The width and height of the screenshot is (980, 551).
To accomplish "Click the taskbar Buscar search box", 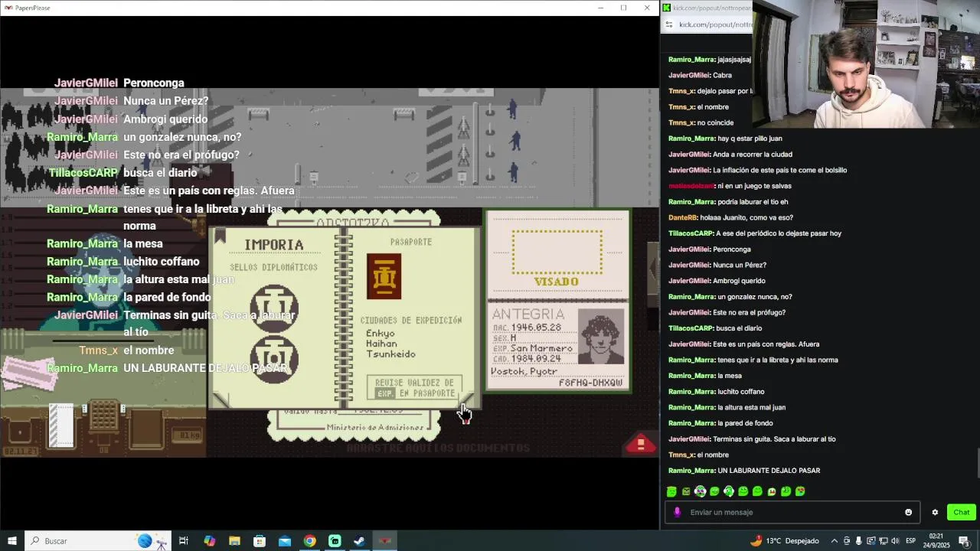I will pos(98,541).
